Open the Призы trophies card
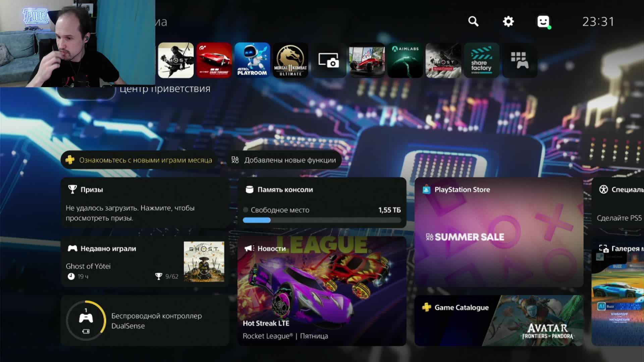 click(145, 203)
